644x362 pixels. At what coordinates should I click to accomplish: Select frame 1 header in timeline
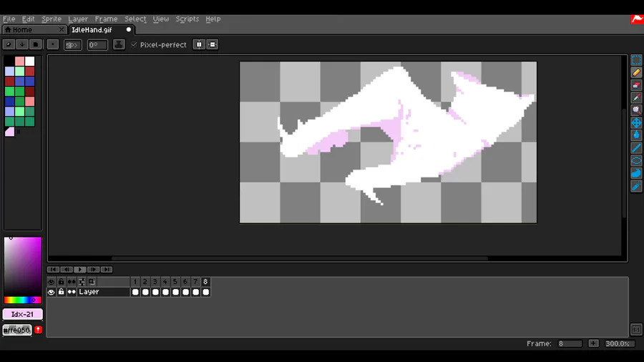pyautogui.click(x=135, y=282)
